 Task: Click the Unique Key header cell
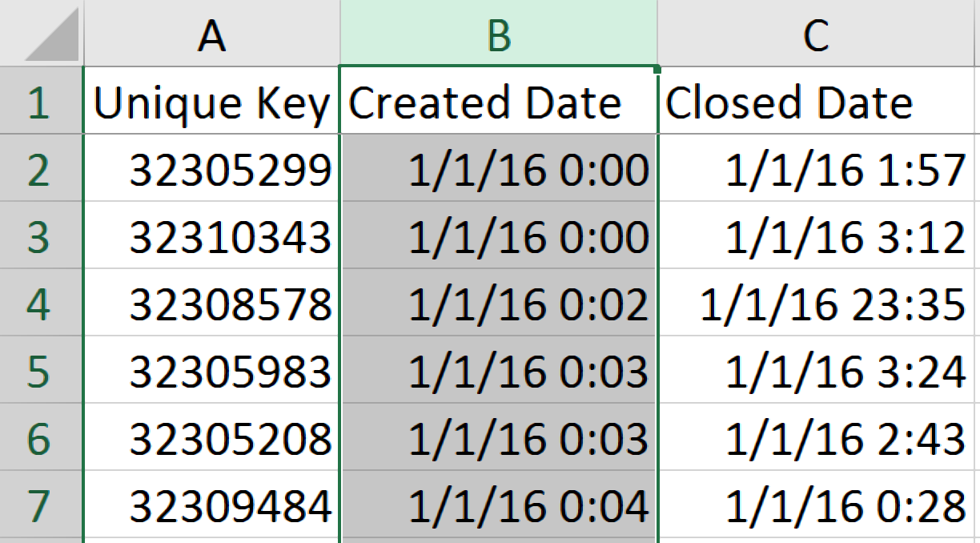pos(211,101)
